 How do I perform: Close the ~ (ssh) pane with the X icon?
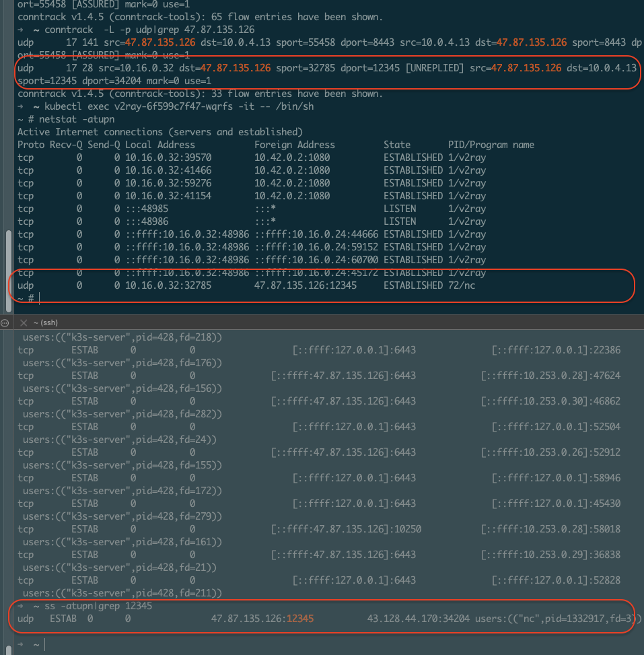click(x=24, y=323)
